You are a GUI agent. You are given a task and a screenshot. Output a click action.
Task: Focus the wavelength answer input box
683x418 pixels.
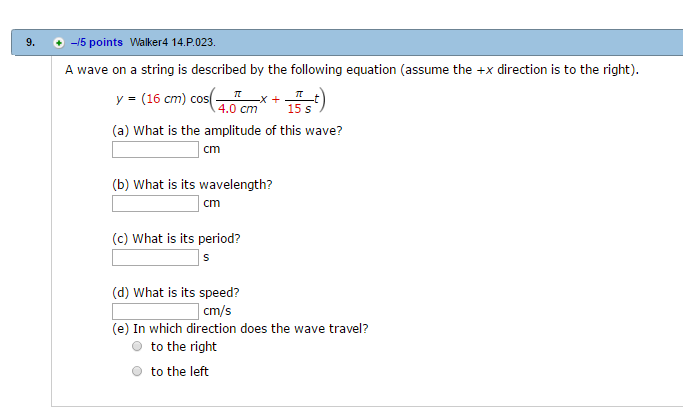pos(155,204)
